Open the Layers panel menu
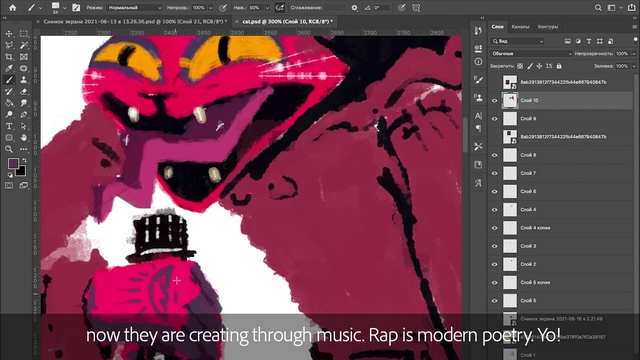This screenshot has width=640, height=360. point(635,27)
